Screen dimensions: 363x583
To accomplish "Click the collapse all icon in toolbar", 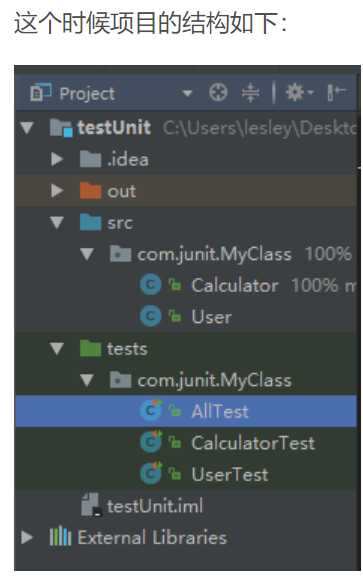I will pyautogui.click(x=251, y=92).
